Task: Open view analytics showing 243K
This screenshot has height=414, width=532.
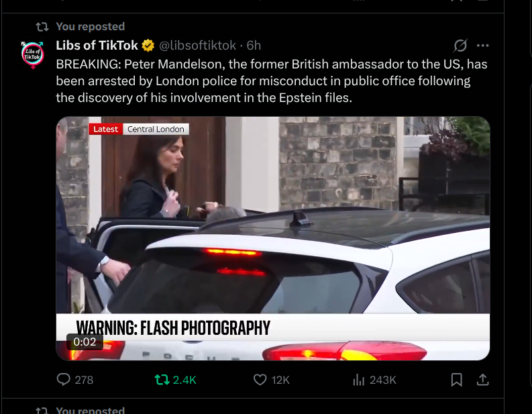Action: pyautogui.click(x=358, y=380)
